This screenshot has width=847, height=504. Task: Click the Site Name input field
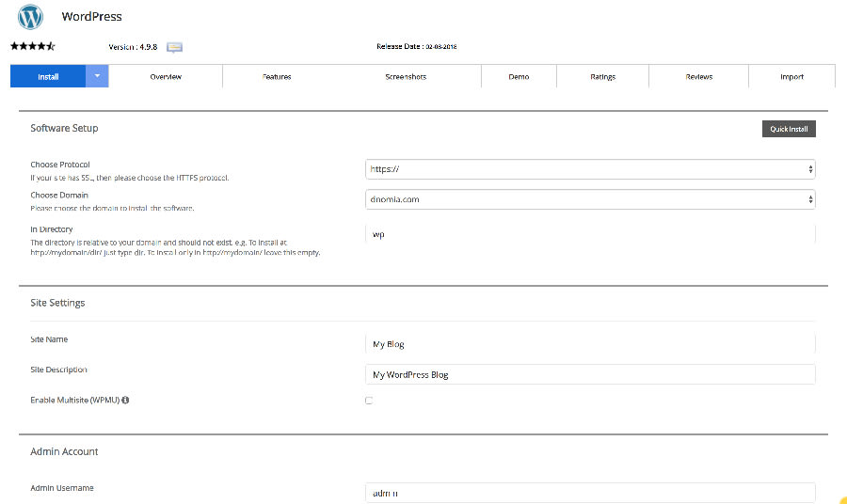tap(590, 344)
